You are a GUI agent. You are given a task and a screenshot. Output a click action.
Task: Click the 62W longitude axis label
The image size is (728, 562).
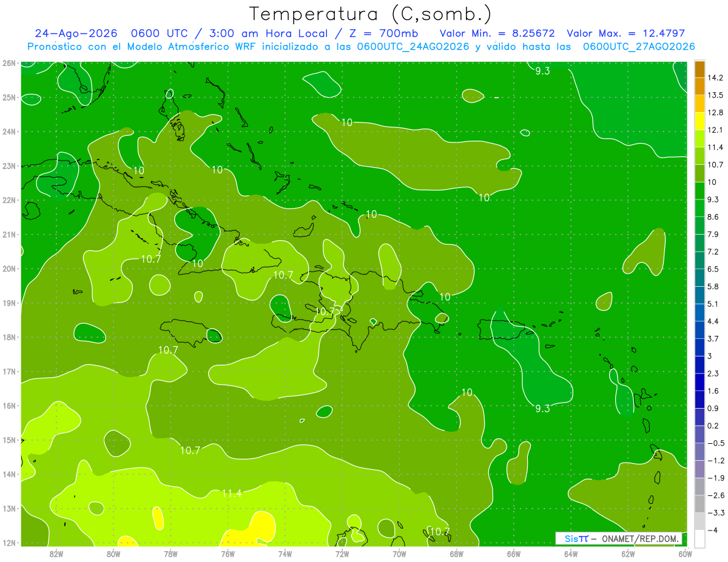[628, 554]
